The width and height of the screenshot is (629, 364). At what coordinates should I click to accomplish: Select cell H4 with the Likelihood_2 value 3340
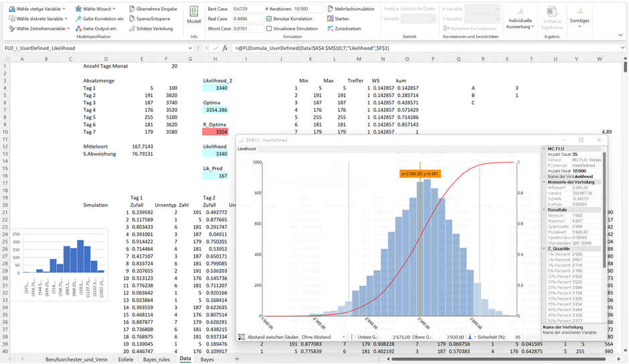(215, 88)
